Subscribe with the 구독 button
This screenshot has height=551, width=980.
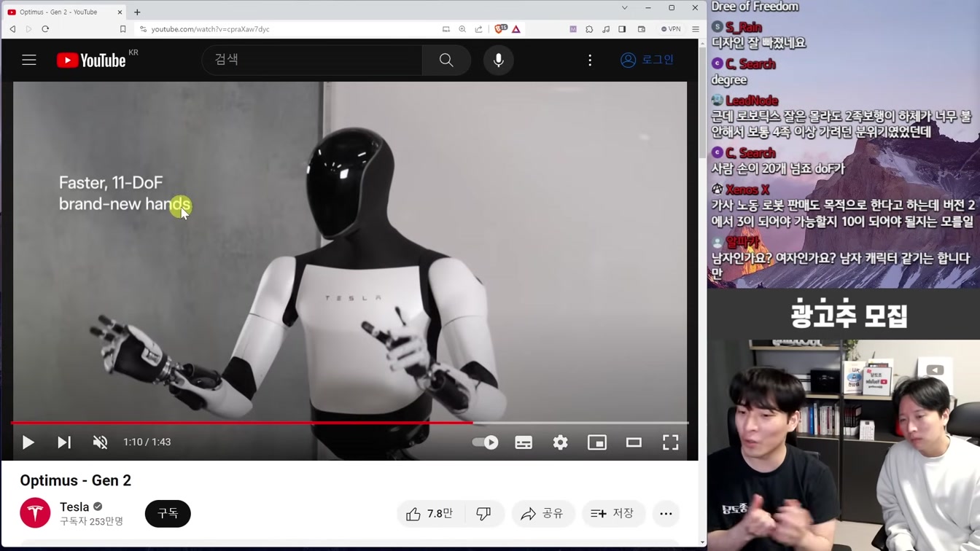click(x=168, y=513)
